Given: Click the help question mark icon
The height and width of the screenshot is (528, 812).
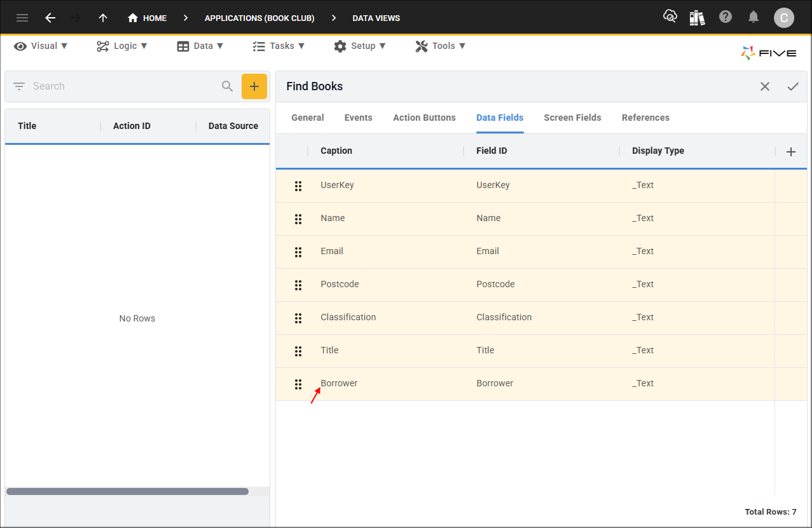Looking at the screenshot, I should click(726, 17).
